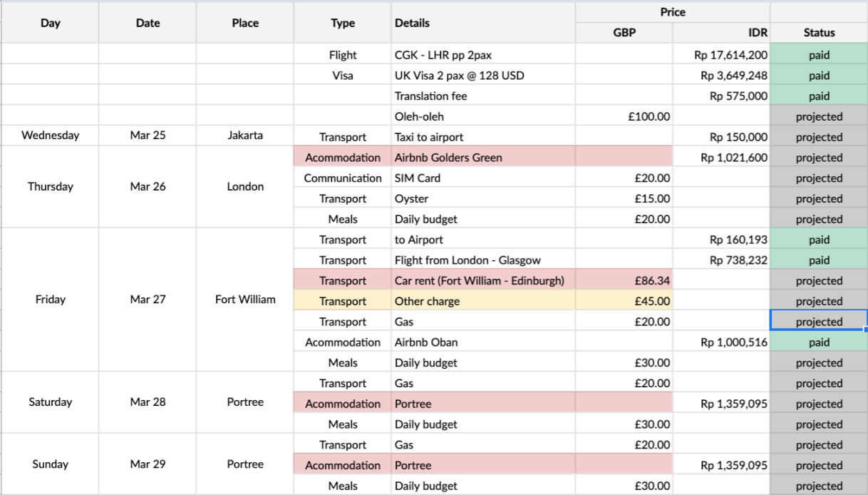Select the Fort William place cell

[x=245, y=300]
